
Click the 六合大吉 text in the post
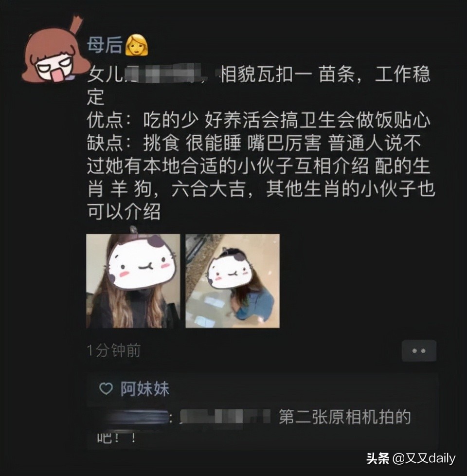pyautogui.click(x=208, y=189)
